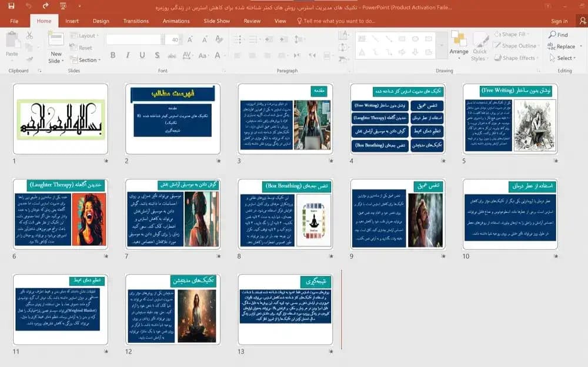This screenshot has width=588, height=367.
Task: Click Clear All Formatting icon
Action: (x=219, y=39)
